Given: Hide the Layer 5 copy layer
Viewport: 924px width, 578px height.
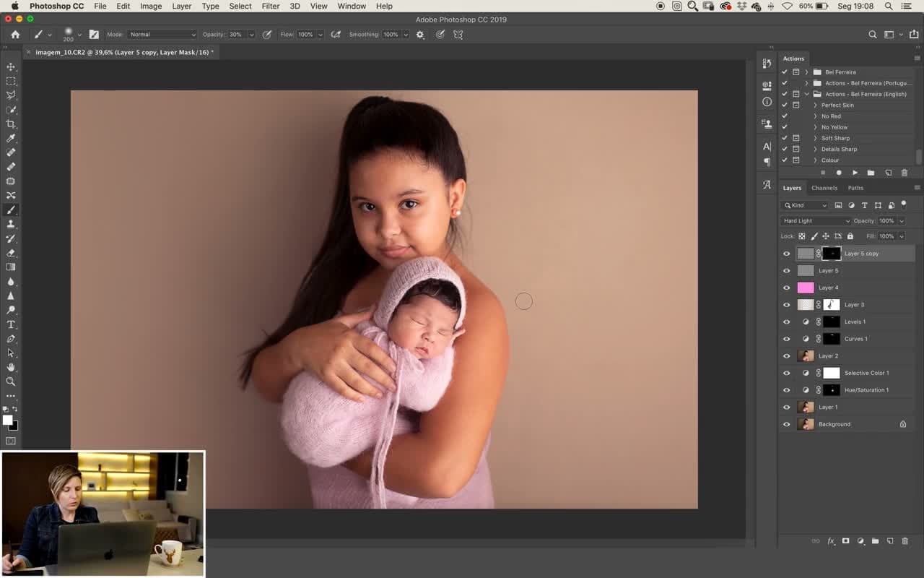Looking at the screenshot, I should click(x=787, y=254).
